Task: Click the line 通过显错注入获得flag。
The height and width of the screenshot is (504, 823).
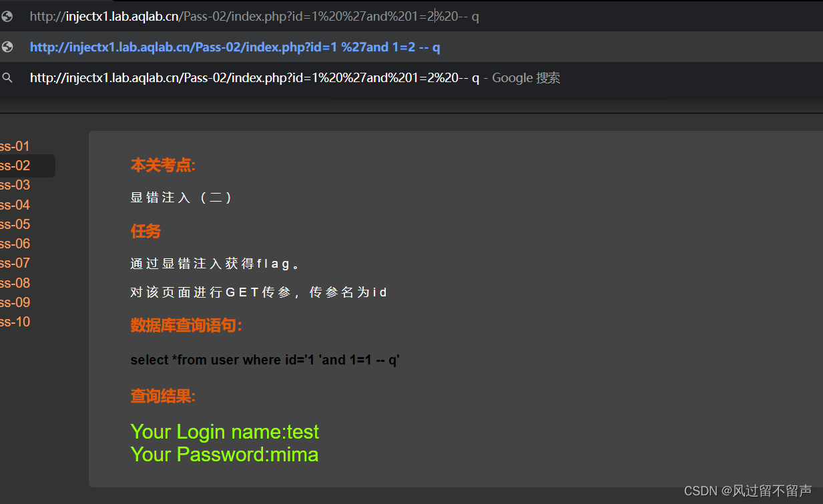Action: pos(216,264)
